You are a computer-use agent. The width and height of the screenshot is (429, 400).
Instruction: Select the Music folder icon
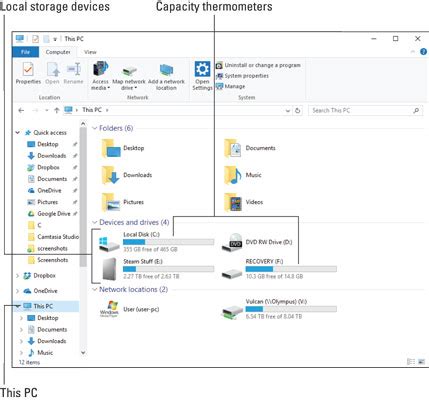(233, 175)
